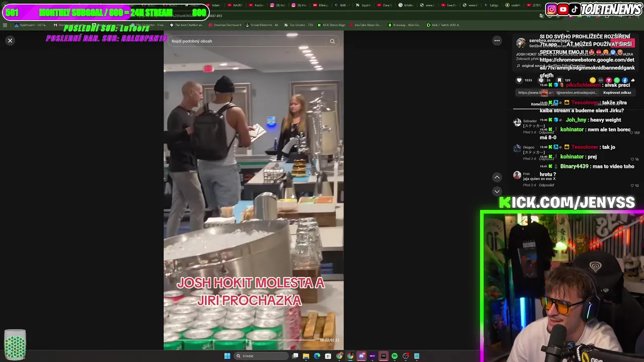Like Diegoo's comment showing 16 likes

[632, 159]
